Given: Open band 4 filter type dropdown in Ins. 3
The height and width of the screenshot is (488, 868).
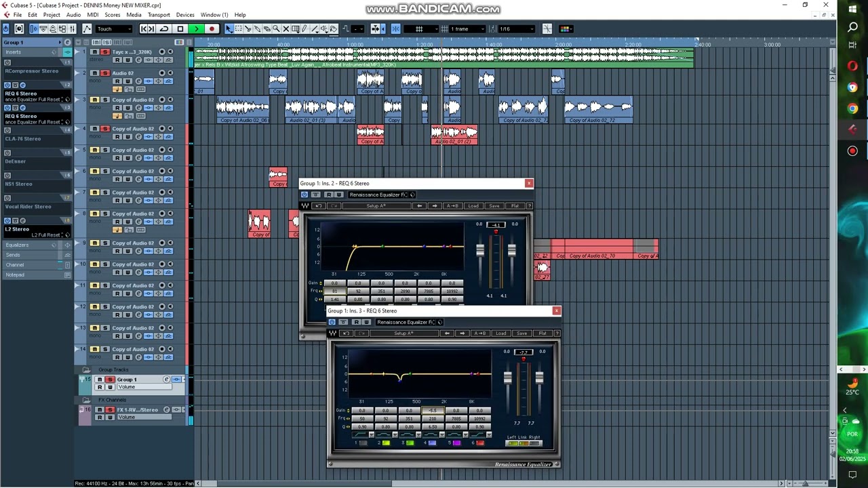Looking at the screenshot, I should pyautogui.click(x=442, y=435).
